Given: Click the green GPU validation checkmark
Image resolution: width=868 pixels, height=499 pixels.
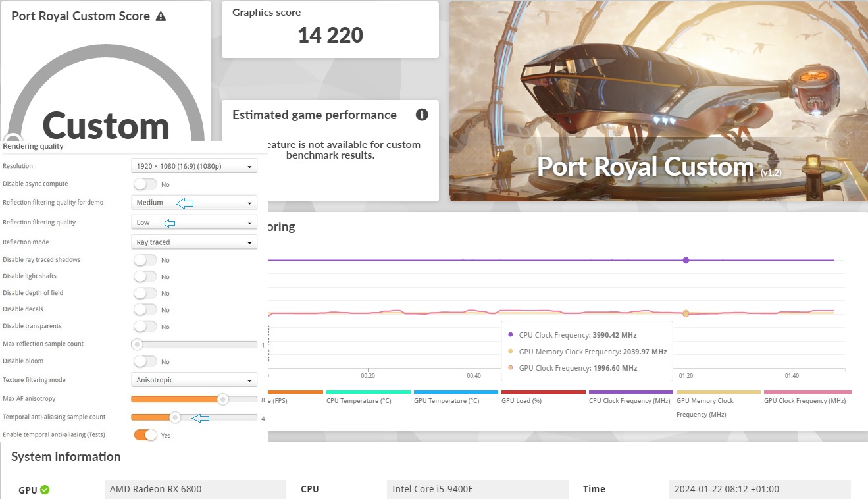Looking at the screenshot, I should point(44,490).
